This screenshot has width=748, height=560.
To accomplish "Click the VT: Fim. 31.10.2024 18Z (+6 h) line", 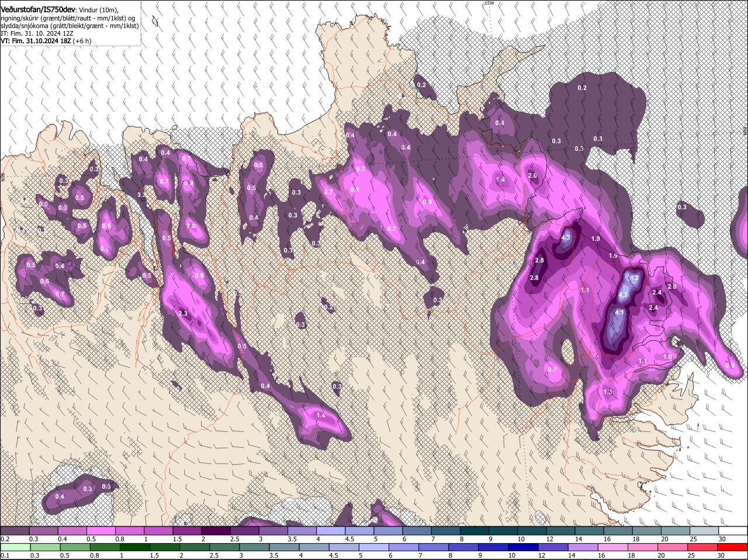I will tap(46, 42).
